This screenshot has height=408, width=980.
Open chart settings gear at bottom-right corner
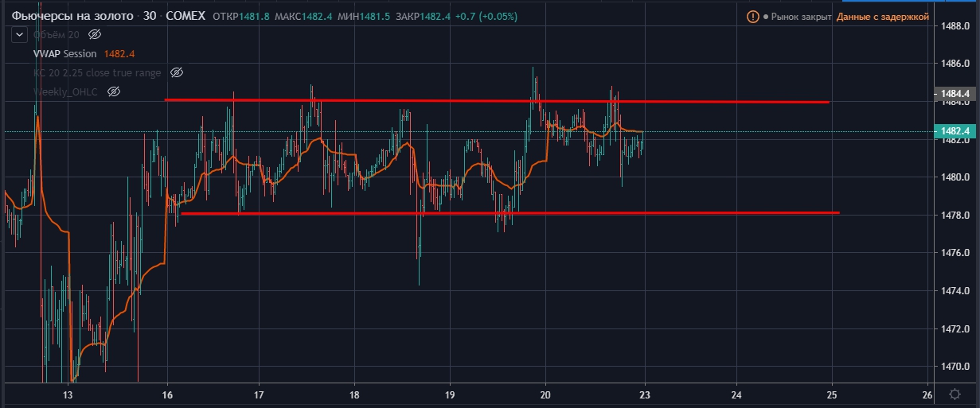coord(955,394)
